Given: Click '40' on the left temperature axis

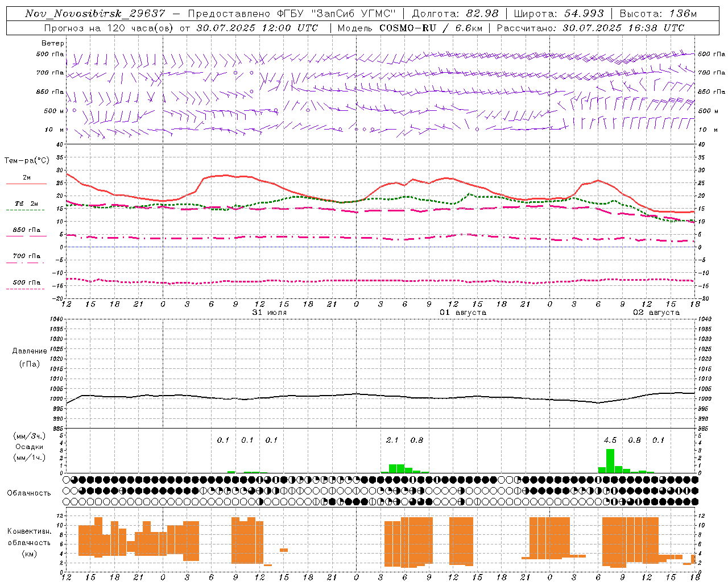Looking at the screenshot, I should coord(60,144).
